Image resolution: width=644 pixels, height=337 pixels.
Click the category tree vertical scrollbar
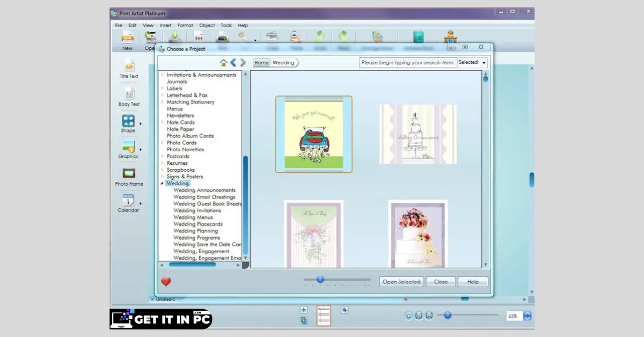[x=246, y=205]
